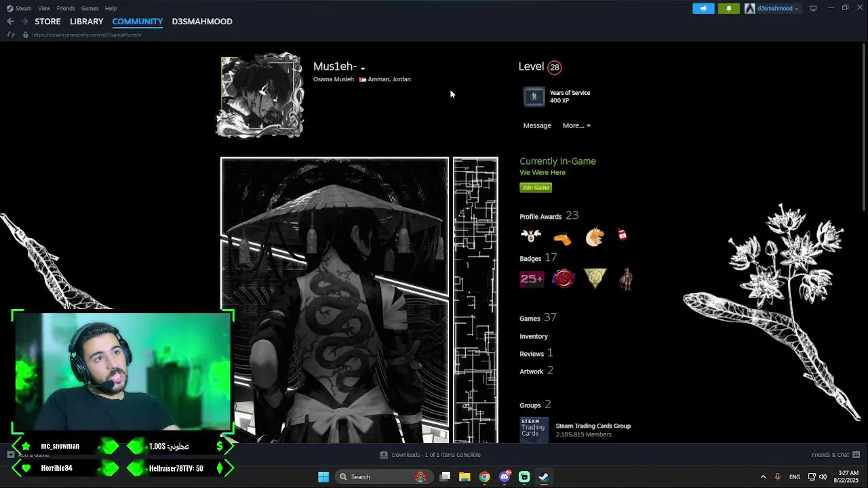Image resolution: width=868 pixels, height=488 pixels.
Task: Open Task View on taskbar
Action: click(445, 476)
